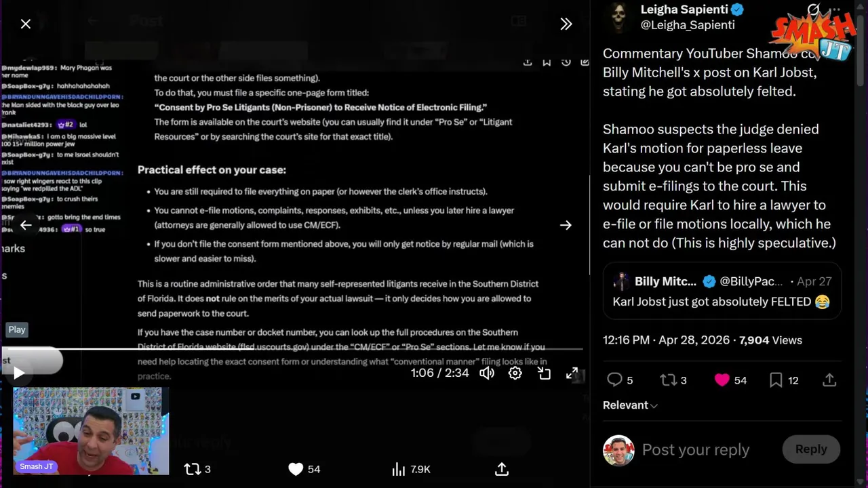This screenshot has height=488, width=868.
Task: Collapse the side panel with the double-chevron icon
Action: (x=566, y=24)
